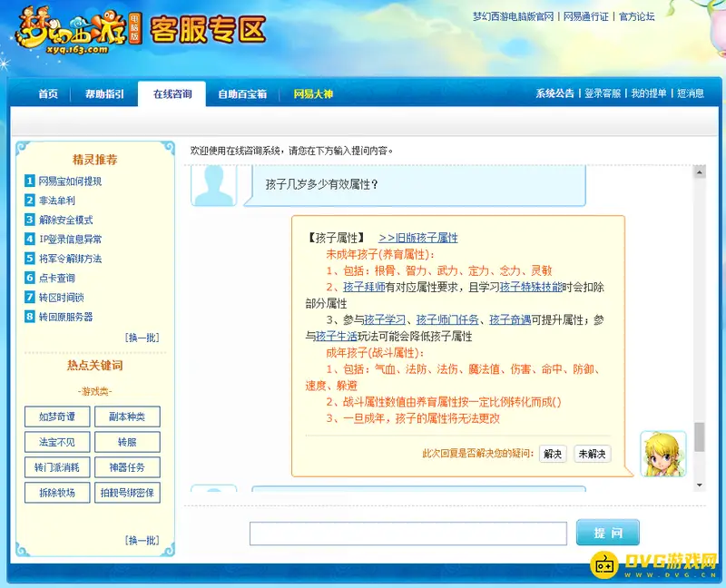Open the 孩子奇遇 link
Image resolution: width=726 pixels, height=588 pixels.
tap(510, 320)
